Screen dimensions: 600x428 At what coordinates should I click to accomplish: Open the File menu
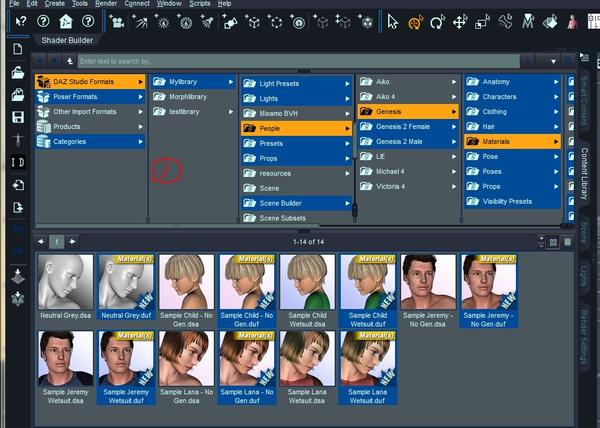[x=14, y=3]
